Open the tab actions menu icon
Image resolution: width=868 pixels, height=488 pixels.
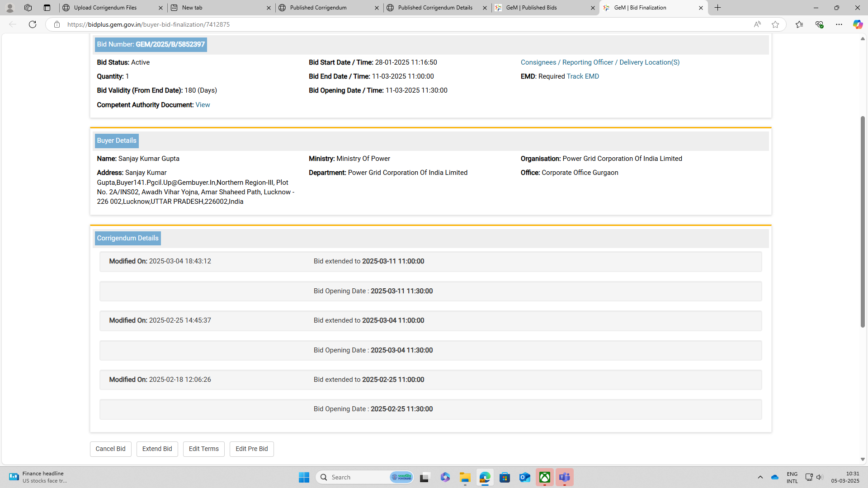(x=47, y=8)
